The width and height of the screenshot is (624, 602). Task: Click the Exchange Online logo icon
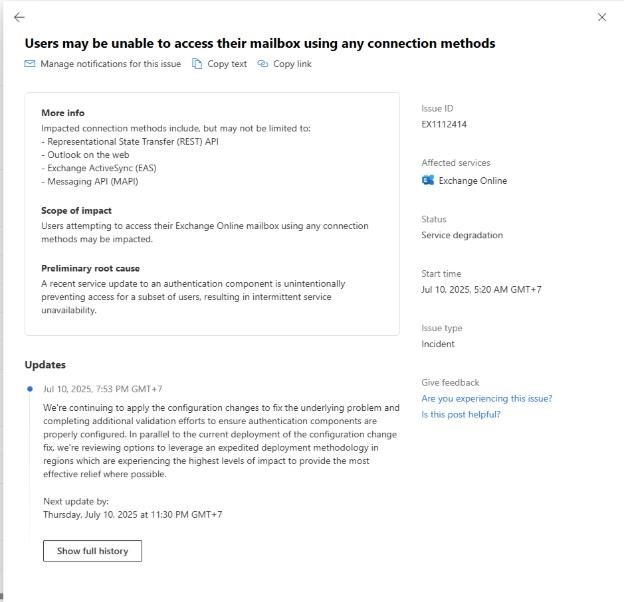(428, 180)
